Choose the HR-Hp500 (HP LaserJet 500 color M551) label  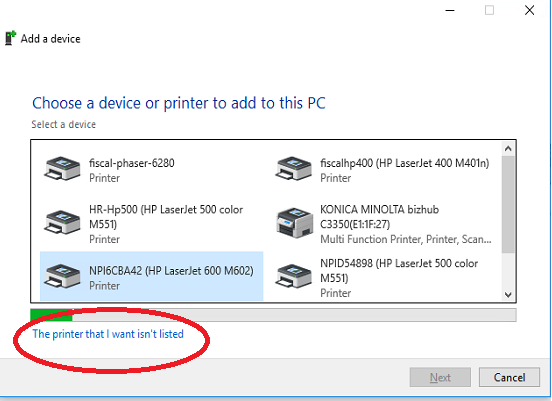tap(166, 217)
